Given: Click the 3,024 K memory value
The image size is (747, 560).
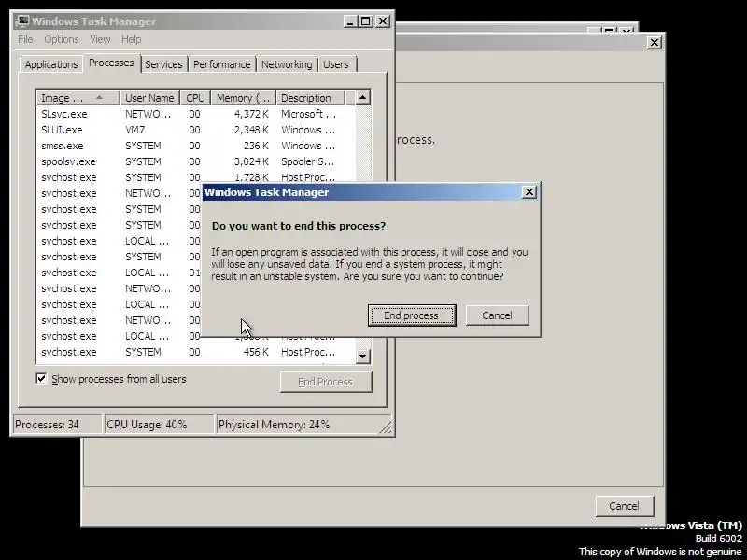Looking at the screenshot, I should 251,161.
